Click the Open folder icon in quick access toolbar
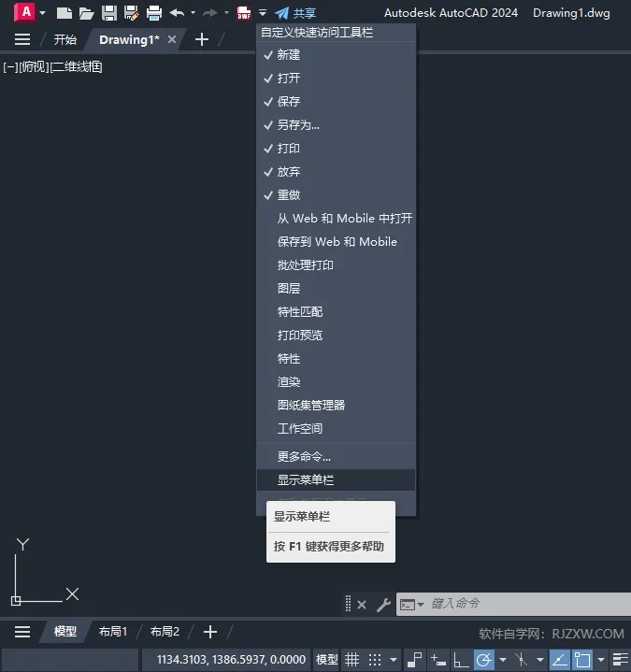 click(x=87, y=13)
